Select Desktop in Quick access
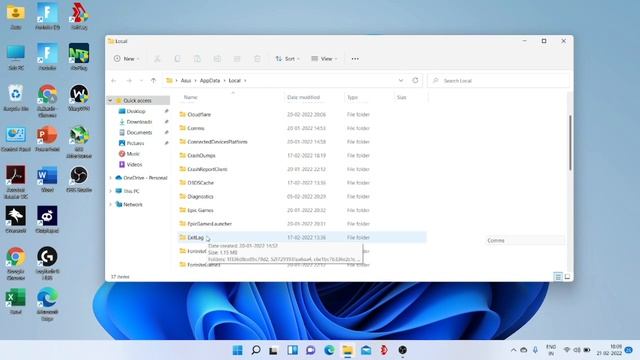 (136, 111)
